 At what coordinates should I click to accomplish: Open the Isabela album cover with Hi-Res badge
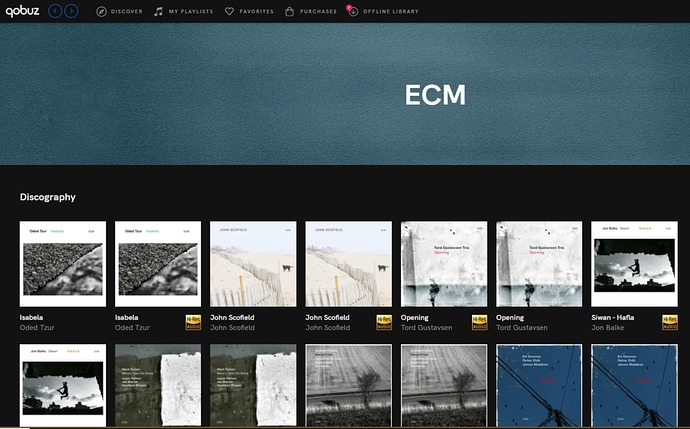(x=158, y=264)
